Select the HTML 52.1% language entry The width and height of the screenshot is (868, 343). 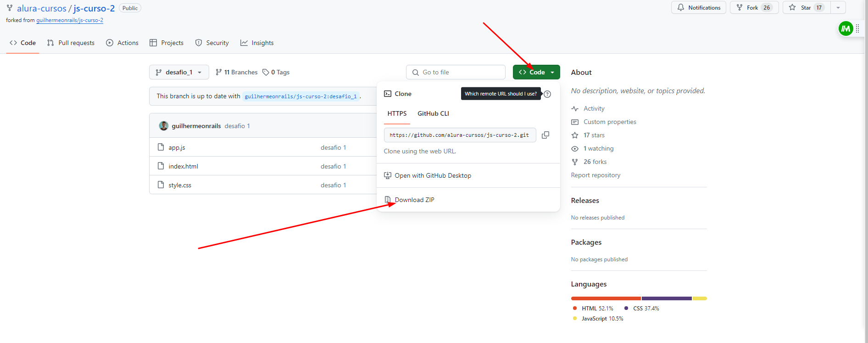coord(593,309)
